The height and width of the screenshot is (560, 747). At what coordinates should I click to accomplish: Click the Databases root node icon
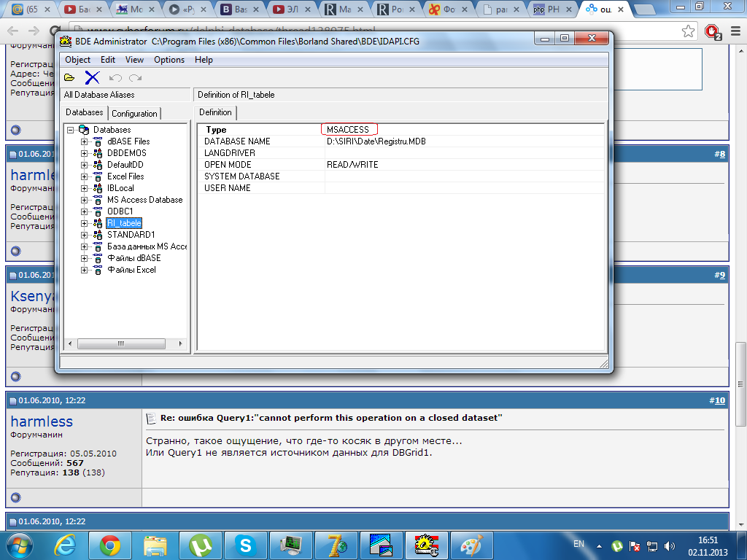pyautogui.click(x=84, y=130)
